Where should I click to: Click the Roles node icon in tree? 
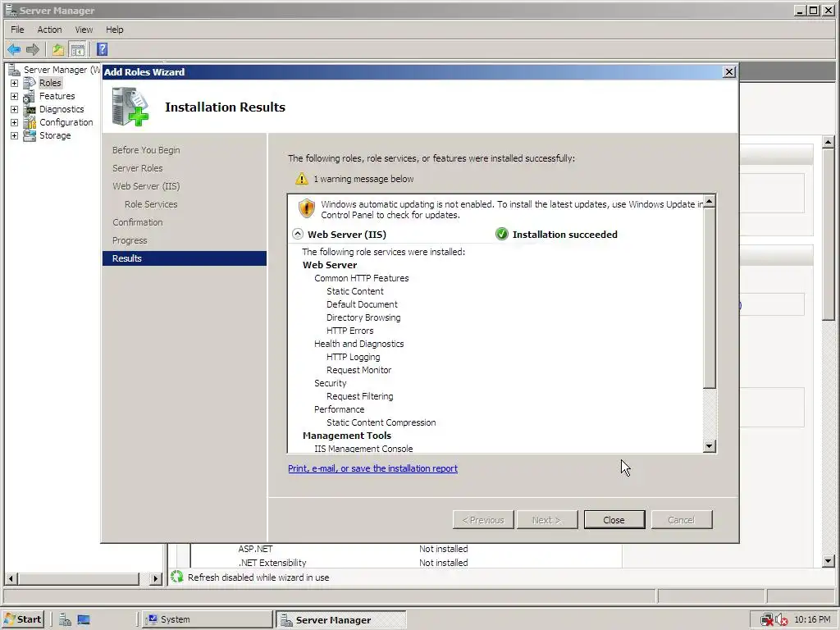(x=30, y=83)
